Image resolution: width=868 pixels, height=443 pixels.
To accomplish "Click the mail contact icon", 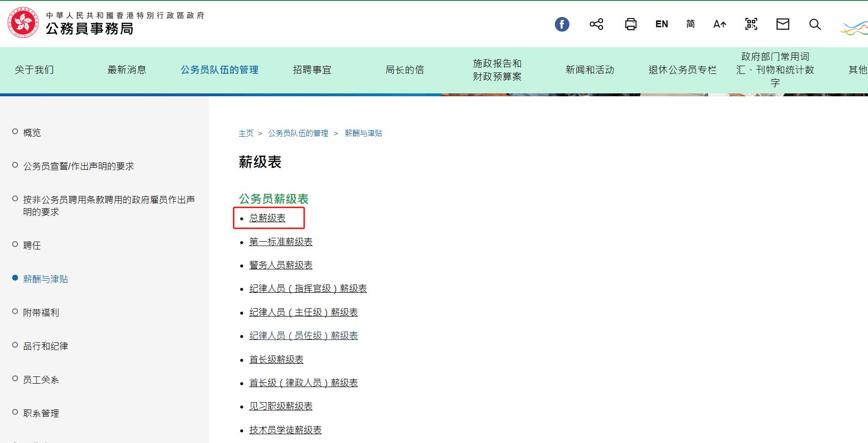I will (782, 24).
